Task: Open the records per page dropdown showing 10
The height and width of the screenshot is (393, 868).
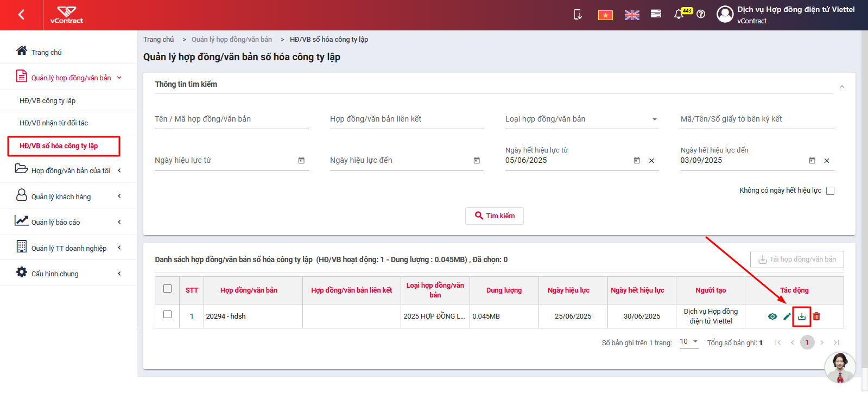Action: (689, 342)
